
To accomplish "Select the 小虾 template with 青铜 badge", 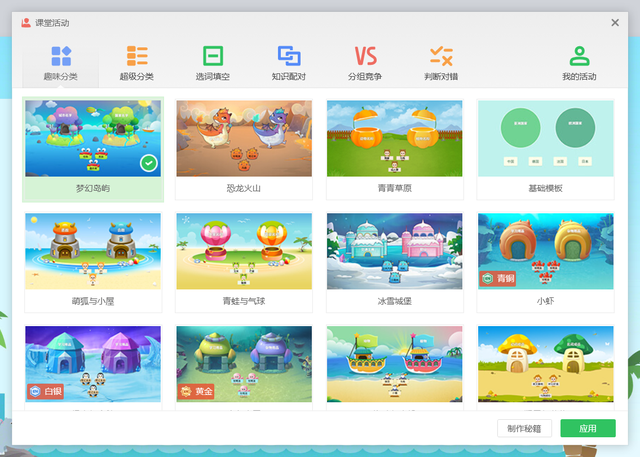I will [545, 251].
